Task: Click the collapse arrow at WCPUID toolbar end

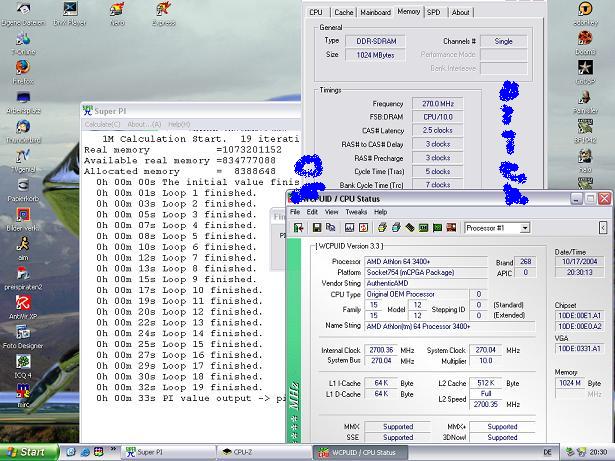Action: click(603, 228)
